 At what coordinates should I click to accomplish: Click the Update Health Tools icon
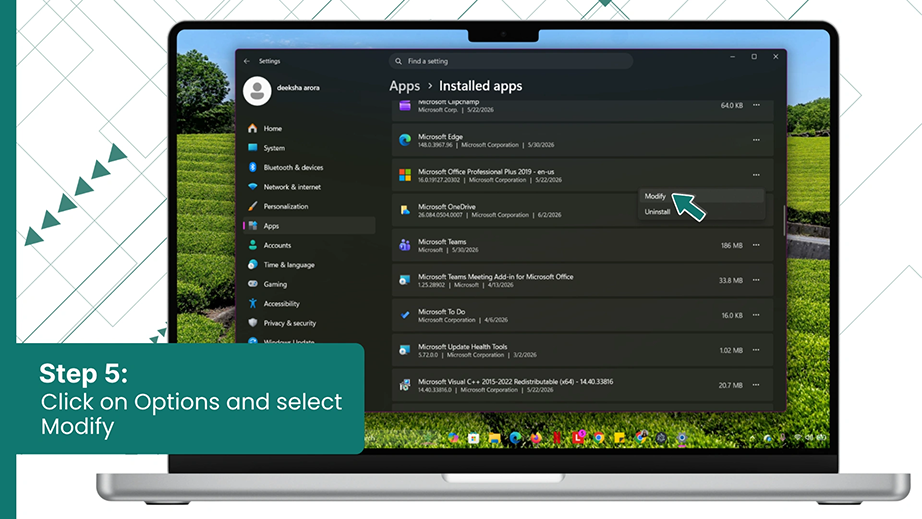point(405,350)
